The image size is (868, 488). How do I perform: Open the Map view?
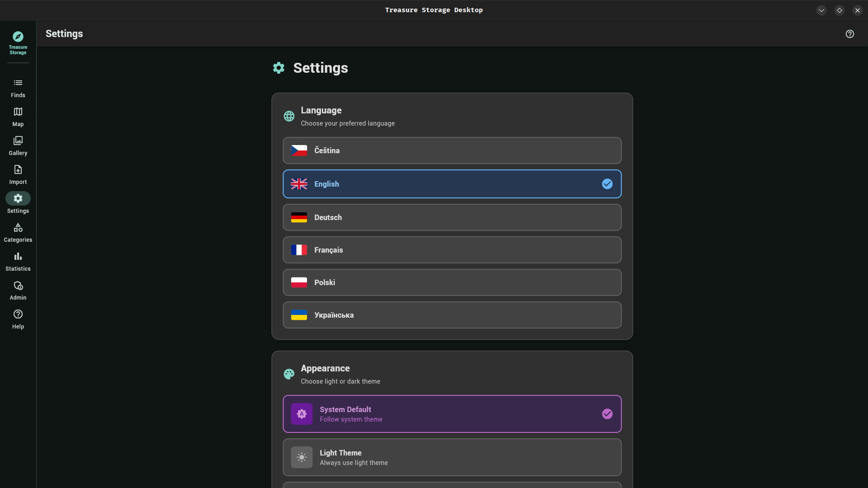(x=18, y=117)
